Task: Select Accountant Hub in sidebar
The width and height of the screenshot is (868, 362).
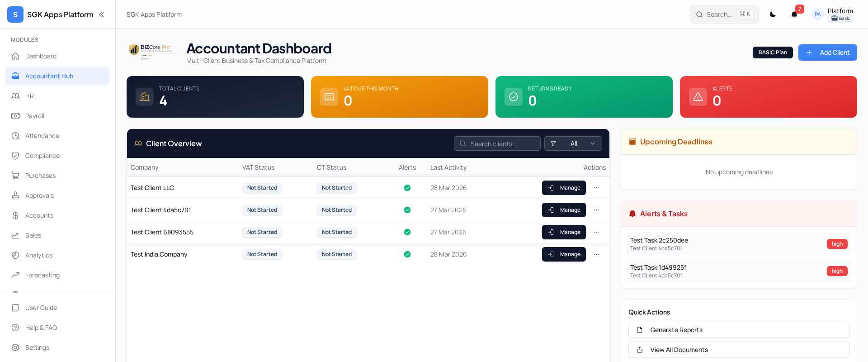Action: pos(57,76)
